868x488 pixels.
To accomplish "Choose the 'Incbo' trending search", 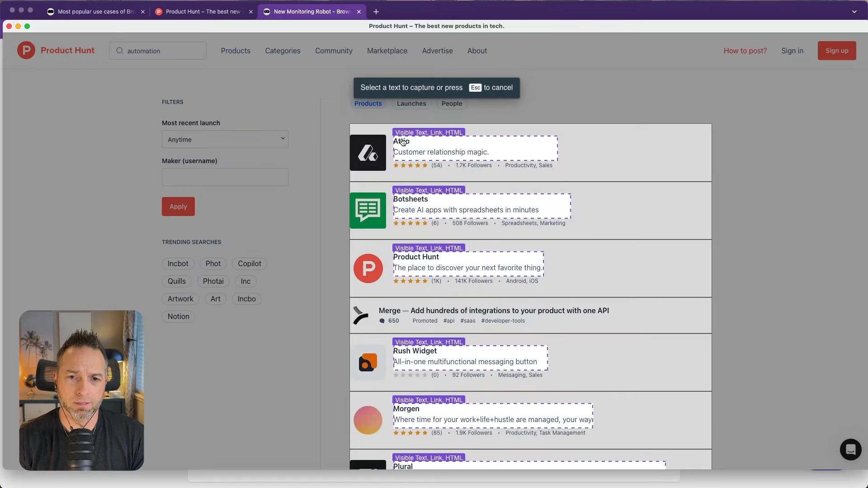I will point(247,299).
